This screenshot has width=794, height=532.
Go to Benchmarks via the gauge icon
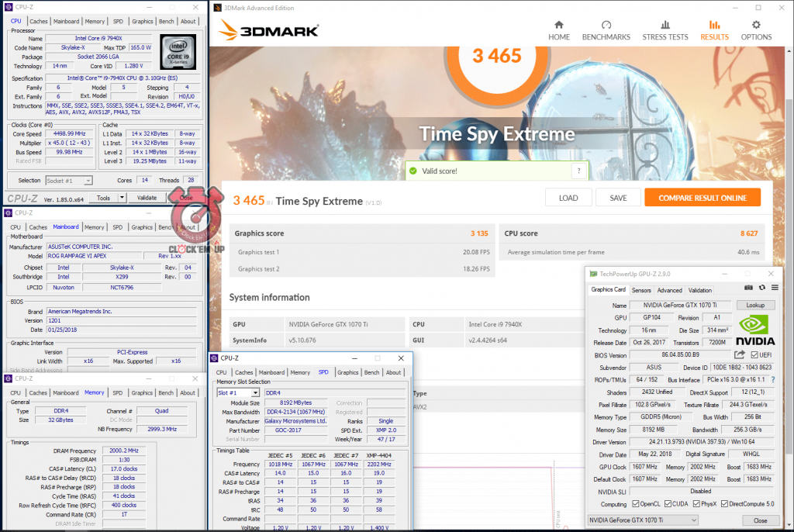(606, 26)
